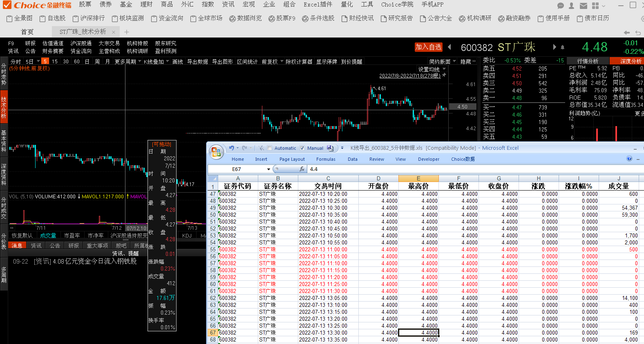Screen dimensions: 644x344
Task: Select the 30-minute period button
Action: point(66,61)
